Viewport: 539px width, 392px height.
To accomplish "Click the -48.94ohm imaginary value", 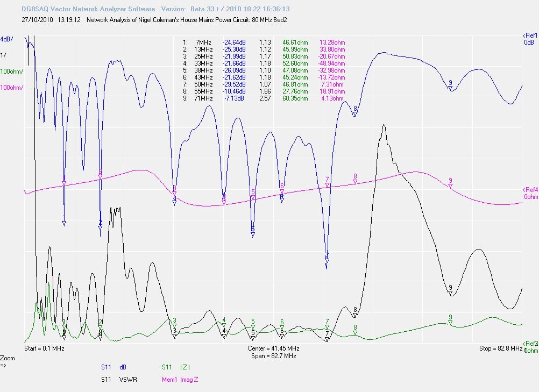I will coord(331,63).
